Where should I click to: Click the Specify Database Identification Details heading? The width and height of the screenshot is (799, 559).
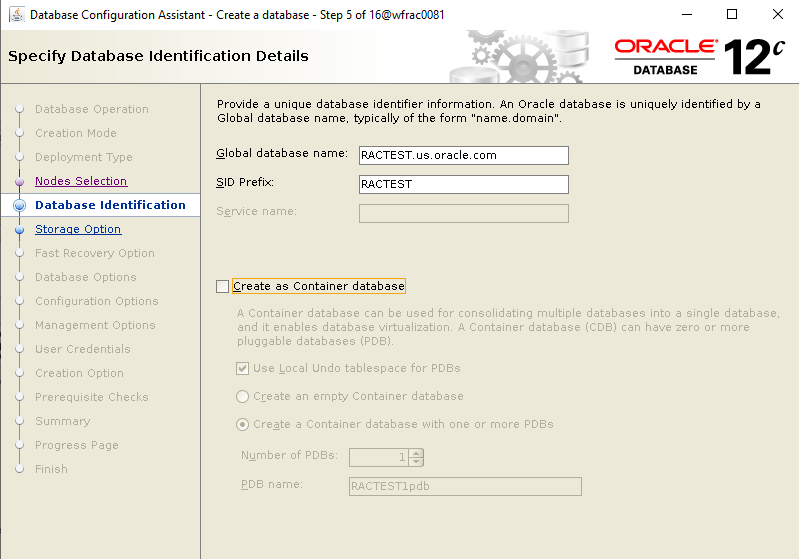[x=158, y=56]
